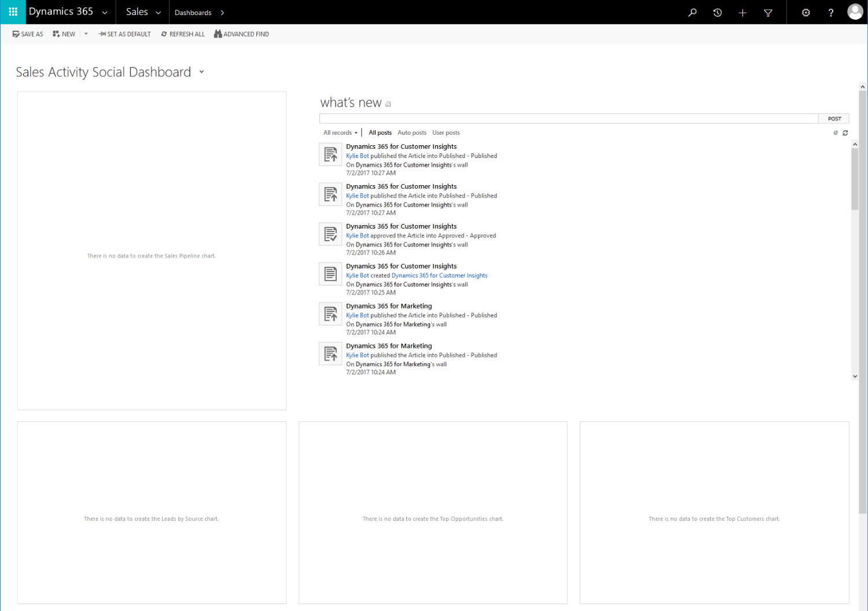This screenshot has height=611, width=868.
Task: Click the created article post icon at 10:25
Action: pyautogui.click(x=330, y=274)
